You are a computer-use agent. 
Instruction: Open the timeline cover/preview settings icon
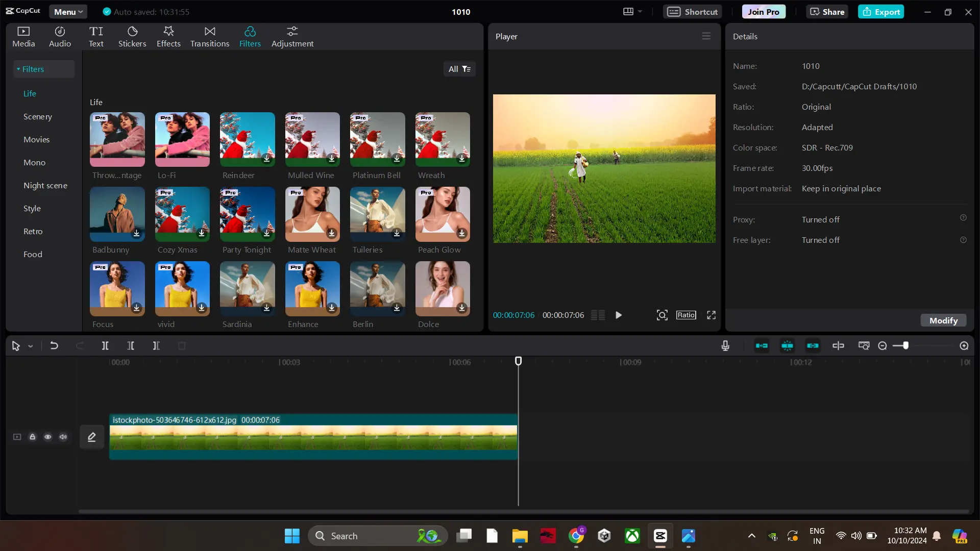pos(864,346)
